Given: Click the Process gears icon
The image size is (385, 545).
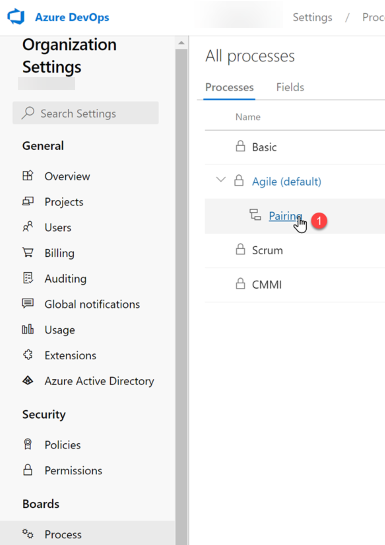Looking at the screenshot, I should (28, 533).
